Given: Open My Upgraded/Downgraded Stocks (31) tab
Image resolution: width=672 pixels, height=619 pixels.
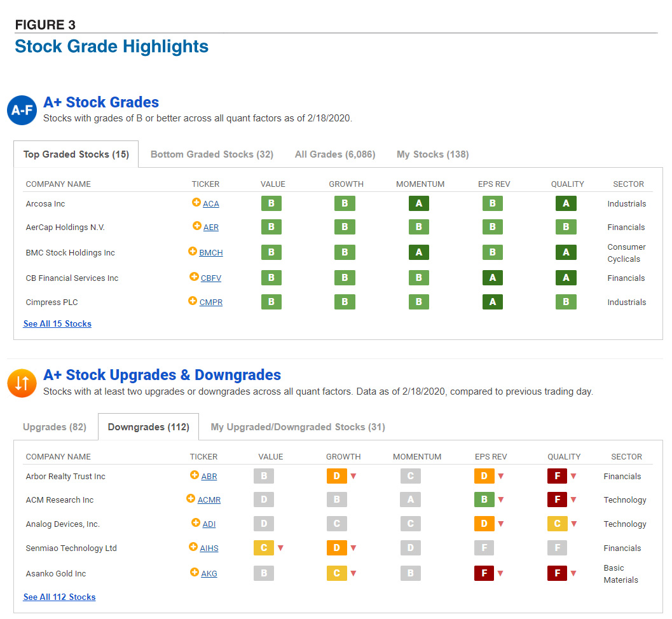Looking at the screenshot, I should click(298, 427).
